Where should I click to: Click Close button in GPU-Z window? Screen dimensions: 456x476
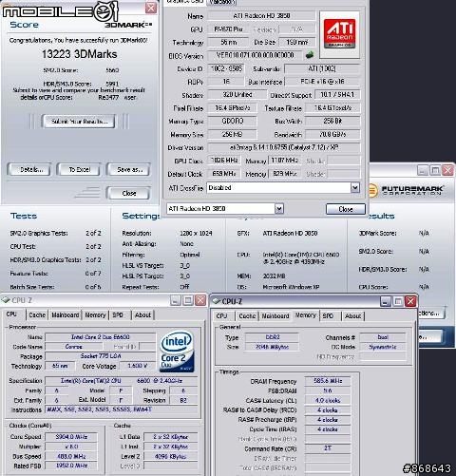(x=346, y=209)
